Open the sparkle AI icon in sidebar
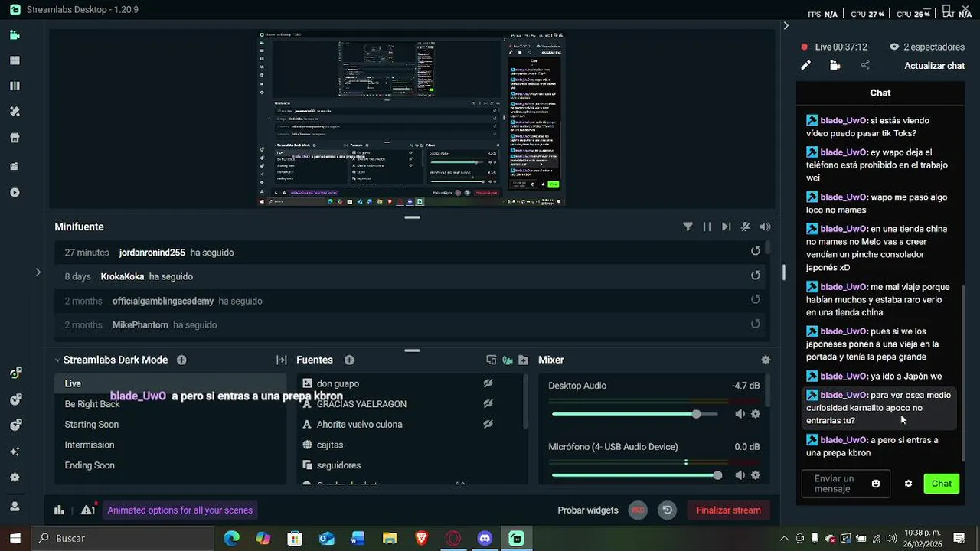 (x=15, y=452)
